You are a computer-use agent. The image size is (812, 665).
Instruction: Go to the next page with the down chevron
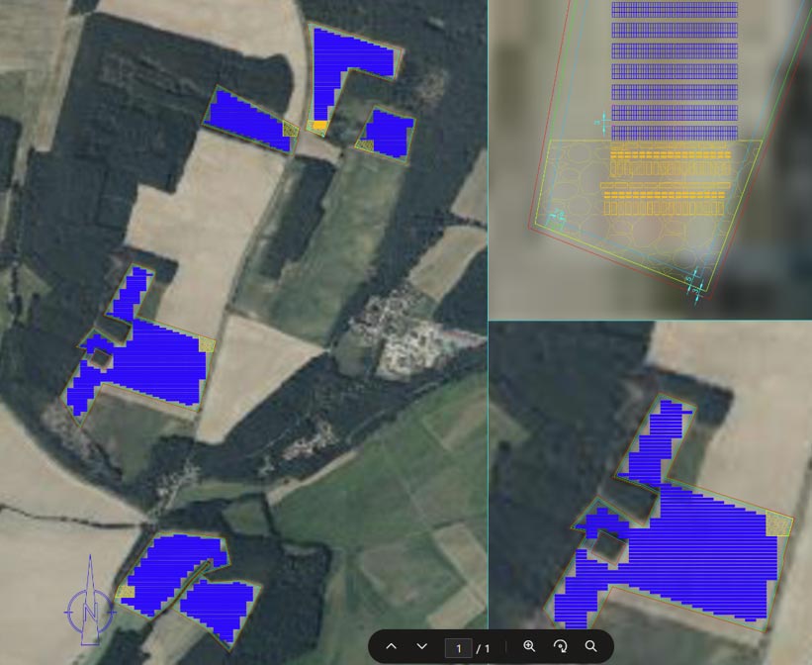tap(422, 646)
